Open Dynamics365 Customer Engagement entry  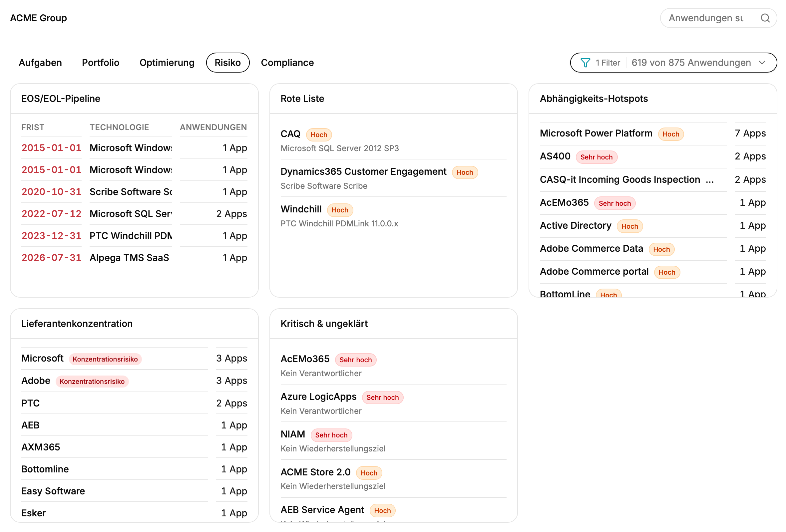[393, 178]
